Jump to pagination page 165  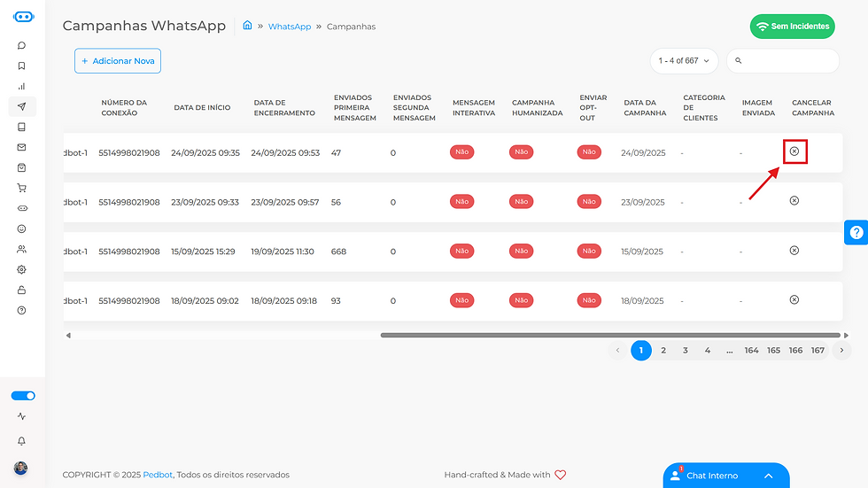click(x=773, y=350)
